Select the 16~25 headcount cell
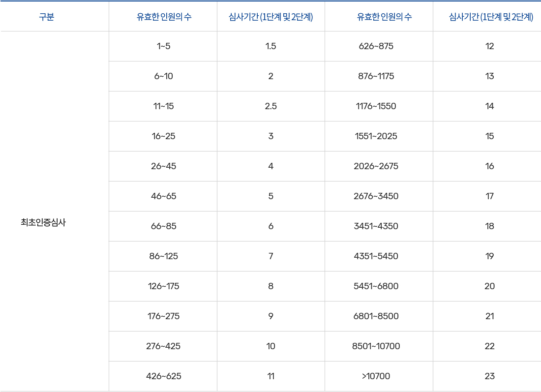Screen dimensions: 541x392 [164, 136]
